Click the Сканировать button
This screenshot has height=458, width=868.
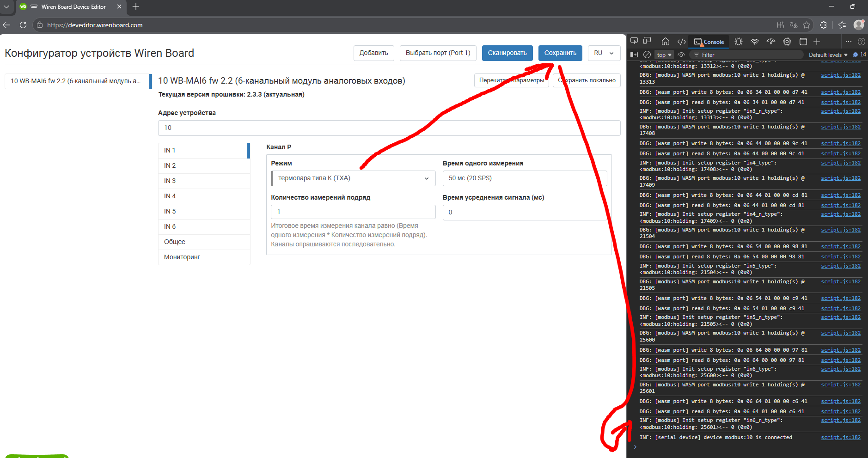[507, 53]
